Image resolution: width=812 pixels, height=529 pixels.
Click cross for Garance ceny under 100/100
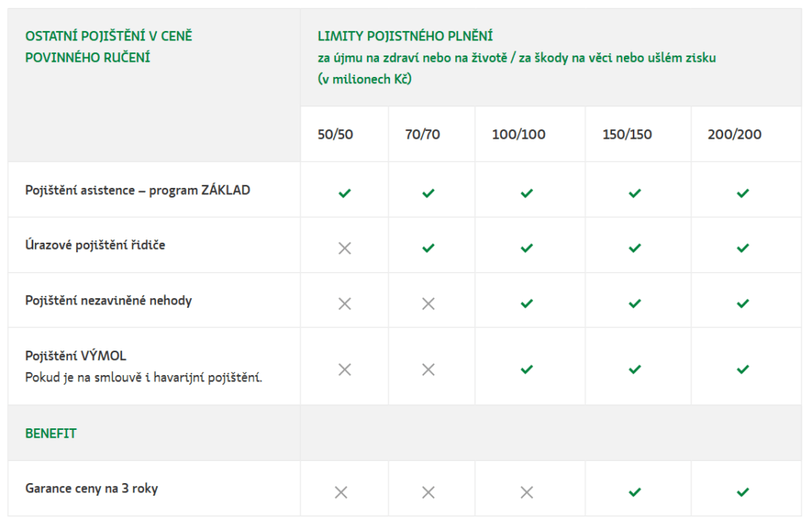(x=527, y=493)
